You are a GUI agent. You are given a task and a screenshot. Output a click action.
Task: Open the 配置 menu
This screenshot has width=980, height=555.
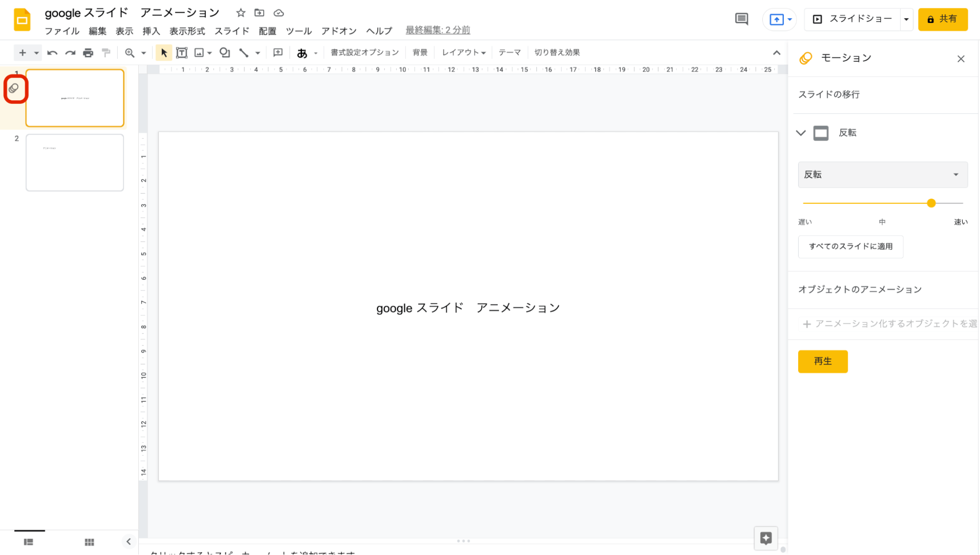pyautogui.click(x=268, y=31)
